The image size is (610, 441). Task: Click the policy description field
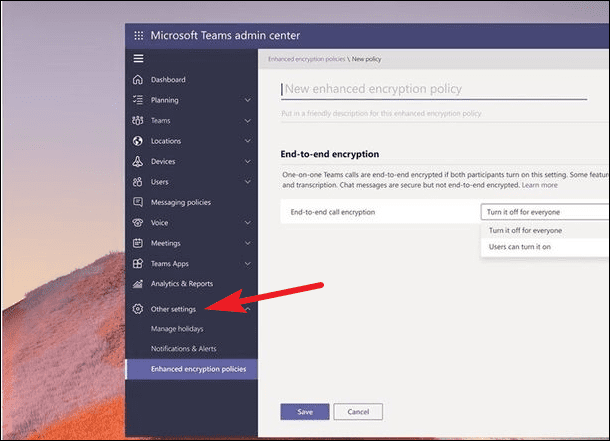(443, 114)
